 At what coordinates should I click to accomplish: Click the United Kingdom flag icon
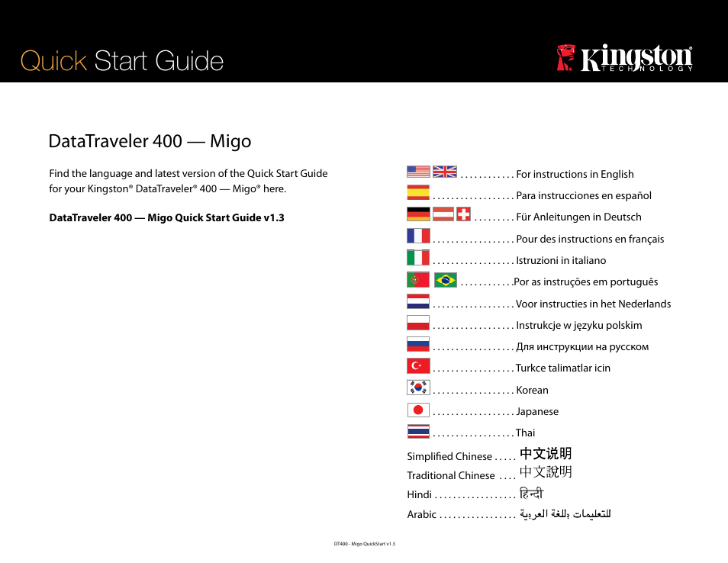445,172
